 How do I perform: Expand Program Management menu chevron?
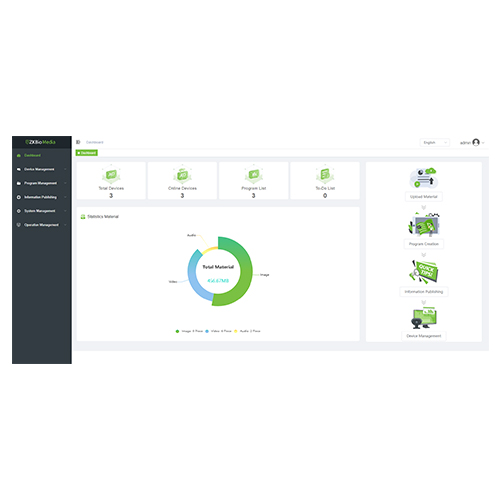65,183
